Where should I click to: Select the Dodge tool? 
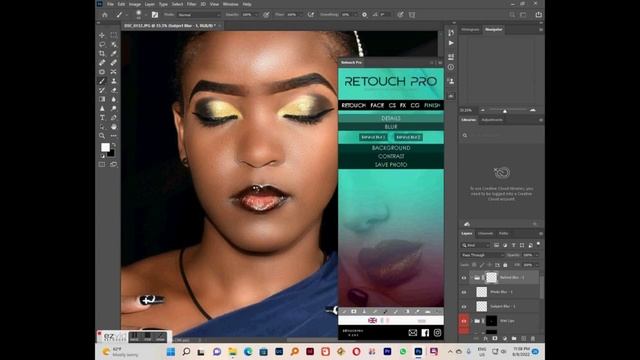pos(113,109)
